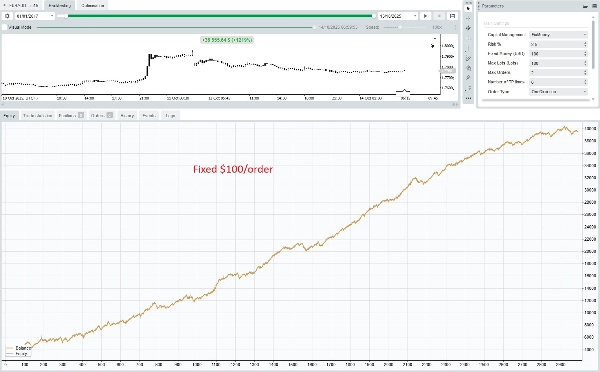Click the Max Orders stepper arrows

point(585,72)
